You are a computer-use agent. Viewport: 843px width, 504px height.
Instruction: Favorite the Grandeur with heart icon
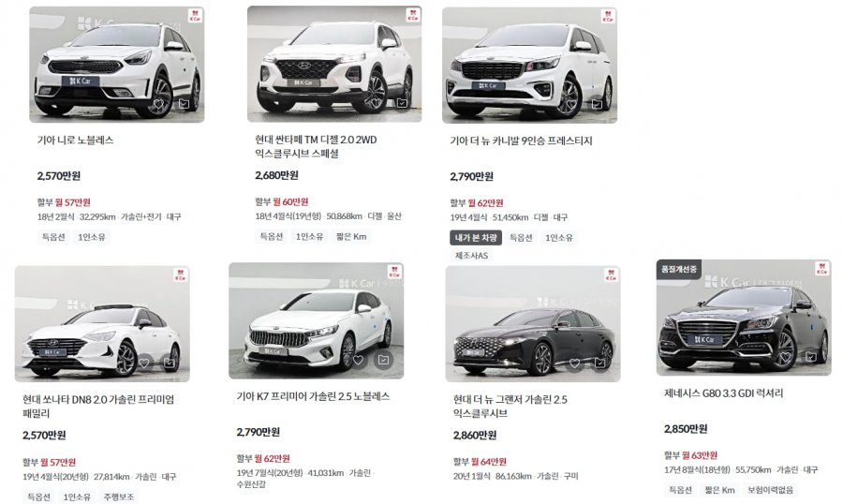point(575,363)
